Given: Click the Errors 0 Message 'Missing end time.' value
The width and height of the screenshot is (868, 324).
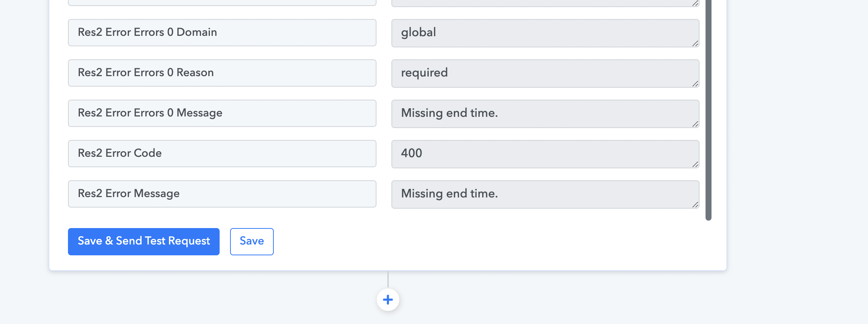Looking at the screenshot, I should click(x=545, y=114).
